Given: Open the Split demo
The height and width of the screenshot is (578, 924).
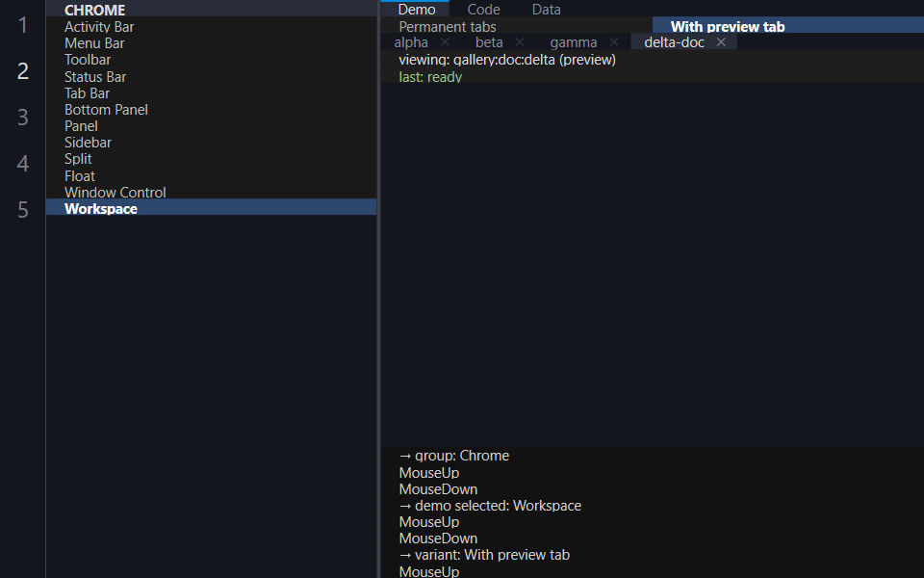Looking at the screenshot, I should [211, 159].
